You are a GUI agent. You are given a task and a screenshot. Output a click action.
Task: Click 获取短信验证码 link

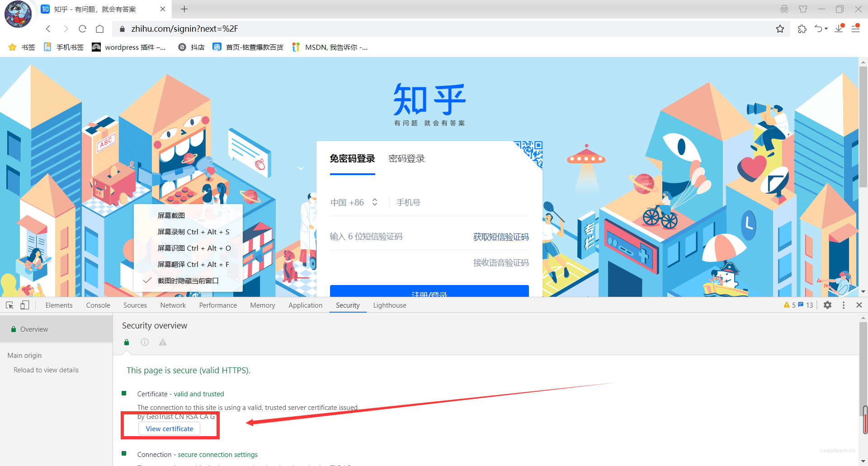501,237
